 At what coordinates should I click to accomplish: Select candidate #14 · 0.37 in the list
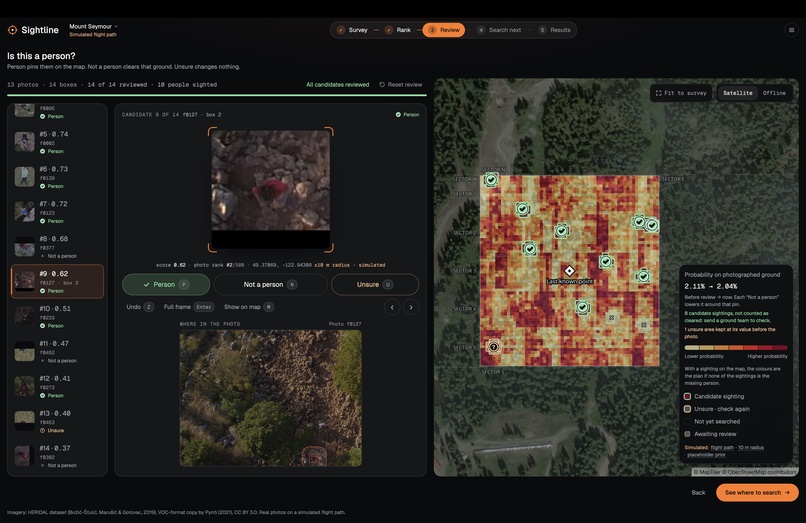pyautogui.click(x=57, y=456)
